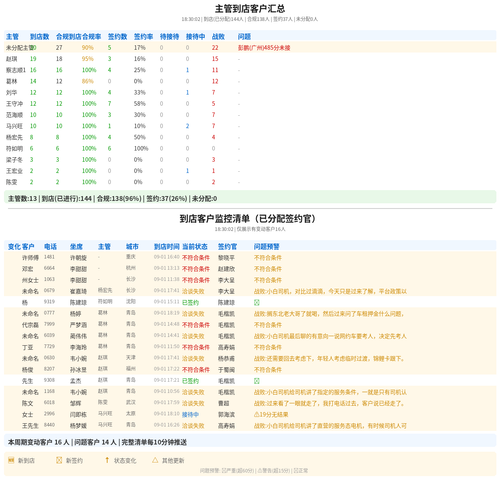Click the 问题预警 legend footnote text

(x=254, y=471)
